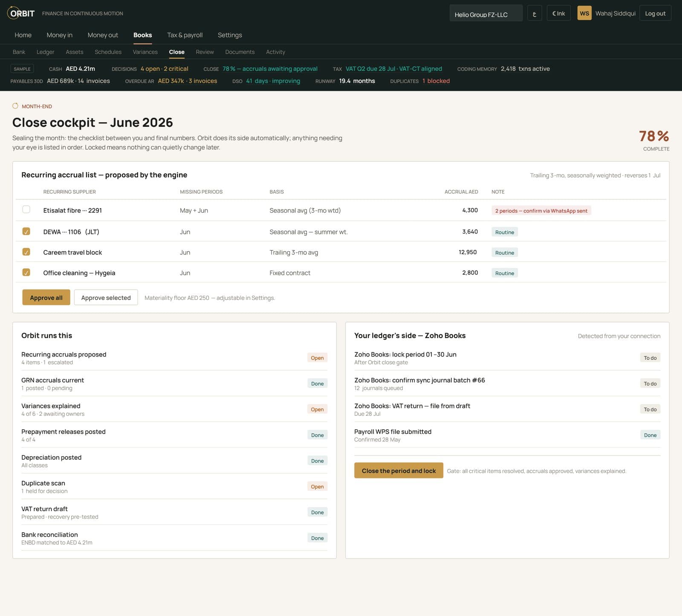682x616 pixels.
Task: Click the SAMPLE badge in status bar
Action: point(22,69)
